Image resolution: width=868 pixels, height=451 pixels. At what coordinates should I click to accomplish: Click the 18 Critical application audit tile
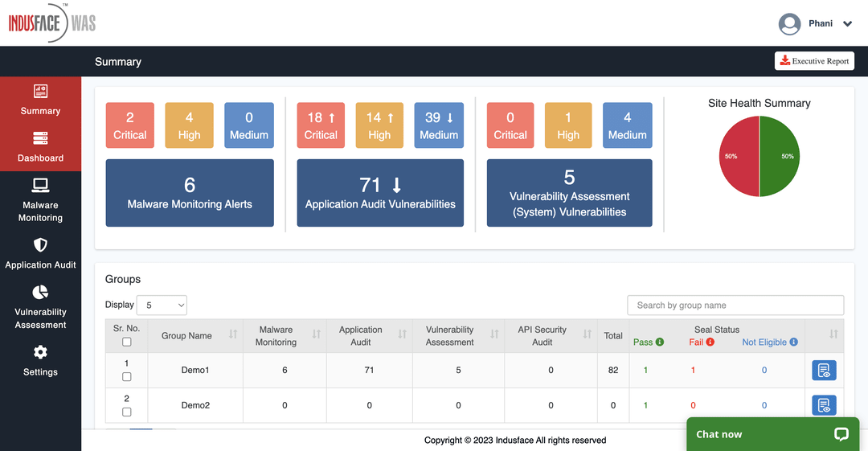321,125
